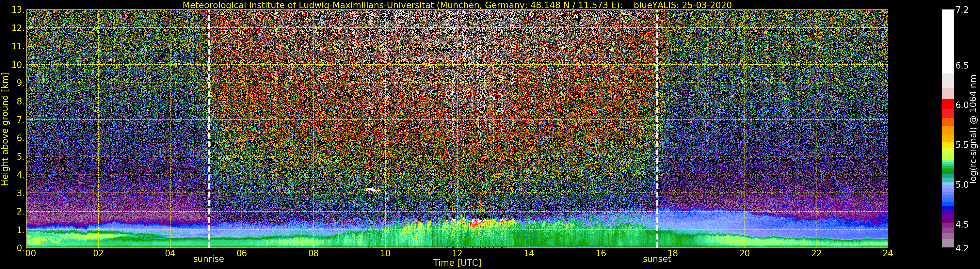Click the white dashed sunset marker line
This screenshot has width=980, height=269.
click(x=657, y=129)
